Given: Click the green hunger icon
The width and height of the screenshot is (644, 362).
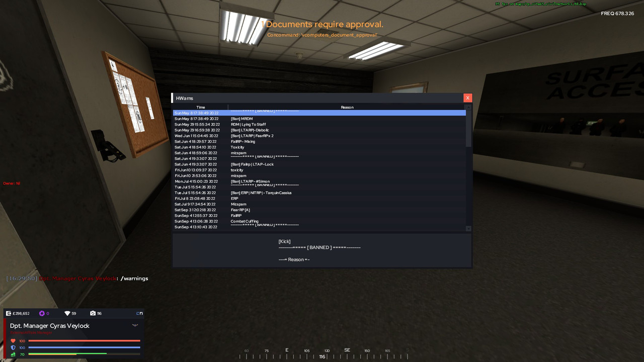Looking at the screenshot, I should 13,354.
